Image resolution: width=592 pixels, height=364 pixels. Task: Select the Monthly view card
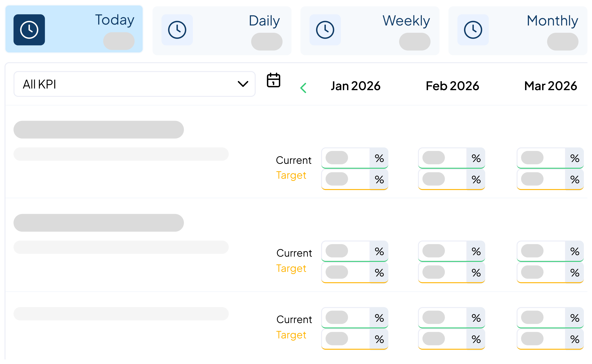pos(552,21)
